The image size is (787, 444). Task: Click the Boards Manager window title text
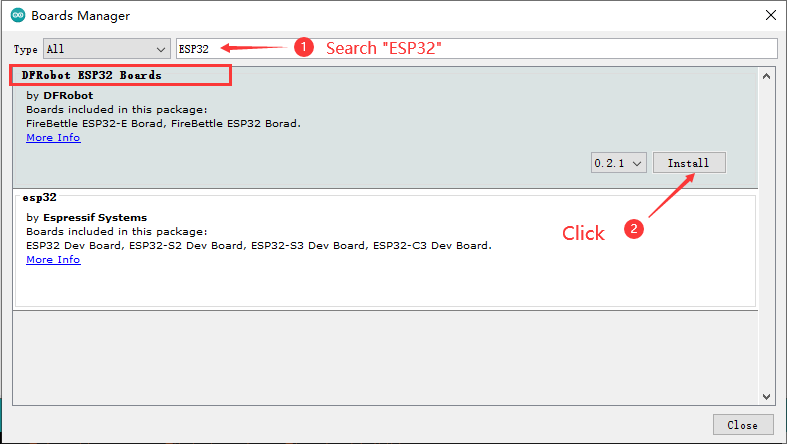pos(80,16)
